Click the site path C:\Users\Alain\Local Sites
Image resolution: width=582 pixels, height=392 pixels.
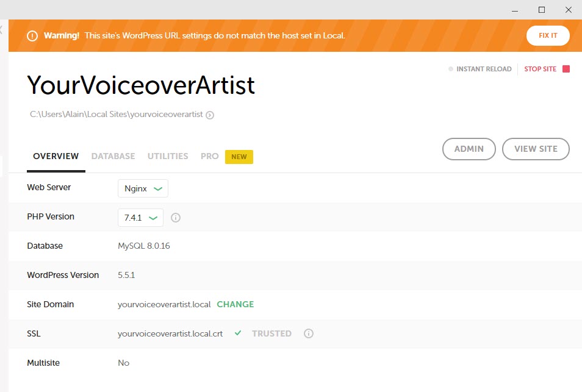[x=117, y=115]
